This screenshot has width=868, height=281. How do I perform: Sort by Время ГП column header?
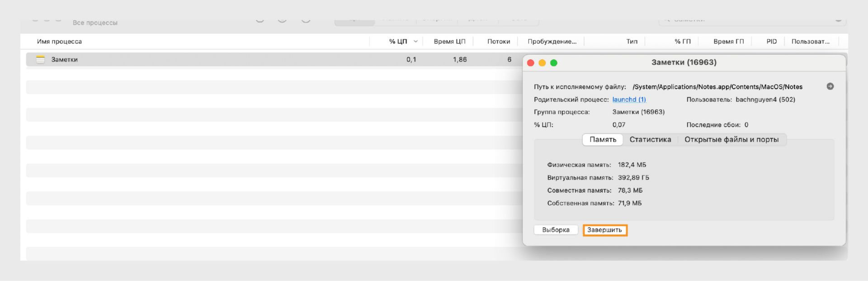pyautogui.click(x=728, y=42)
